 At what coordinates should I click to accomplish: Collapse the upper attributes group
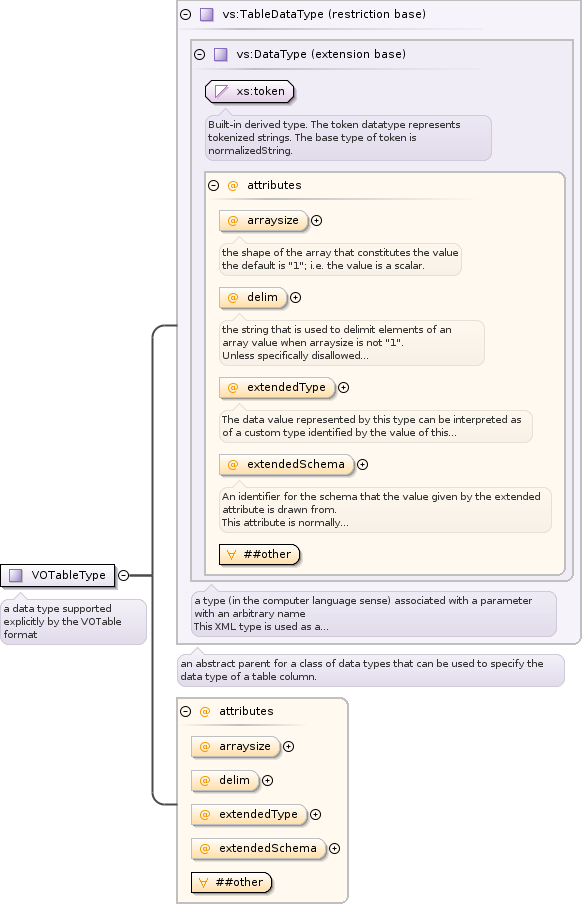tap(213, 185)
